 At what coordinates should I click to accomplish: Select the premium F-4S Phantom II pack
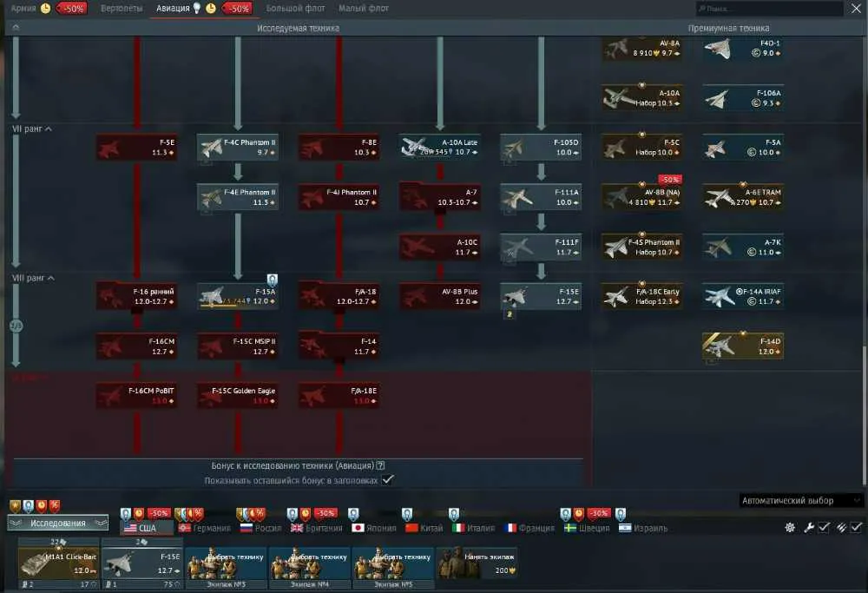point(642,247)
